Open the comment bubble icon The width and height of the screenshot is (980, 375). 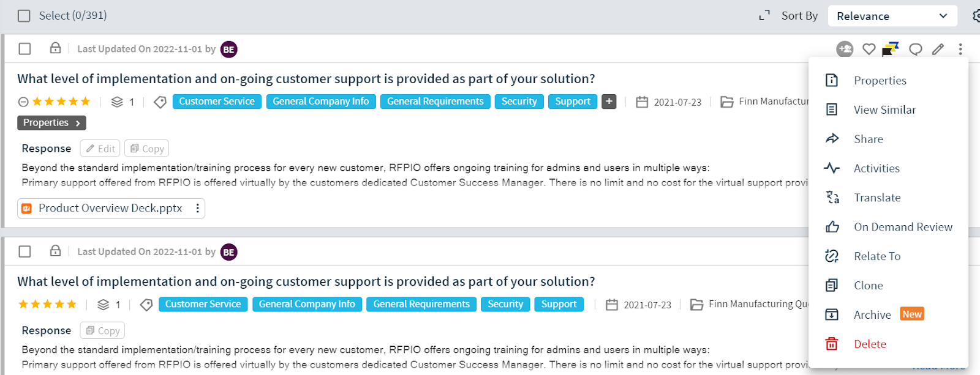point(916,49)
